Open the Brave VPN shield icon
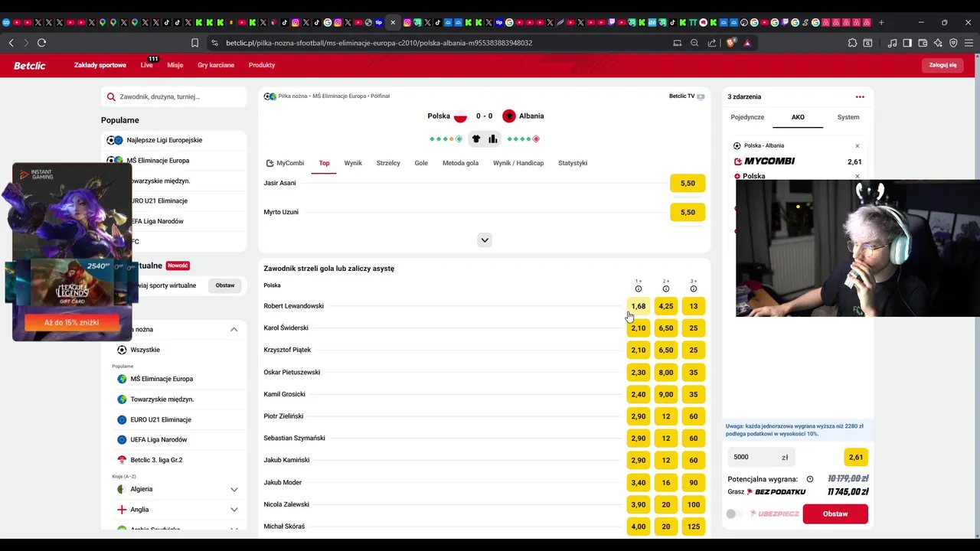The image size is (980, 551). [953, 43]
